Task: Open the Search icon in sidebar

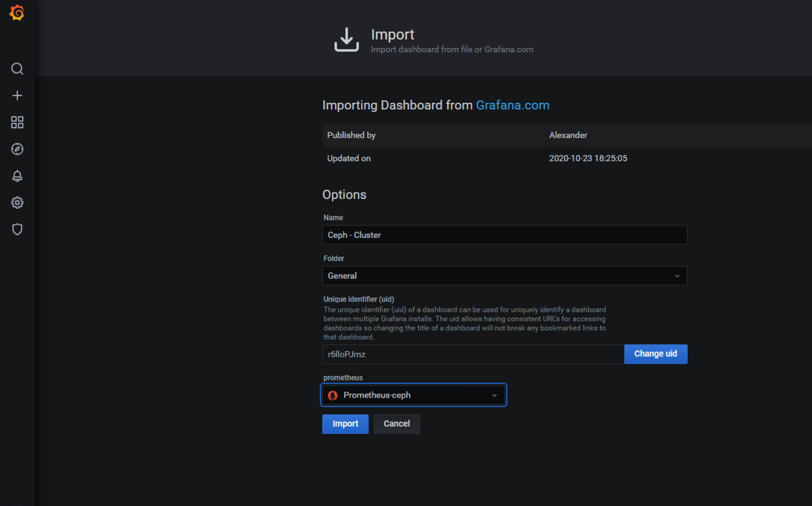Action: 17,69
